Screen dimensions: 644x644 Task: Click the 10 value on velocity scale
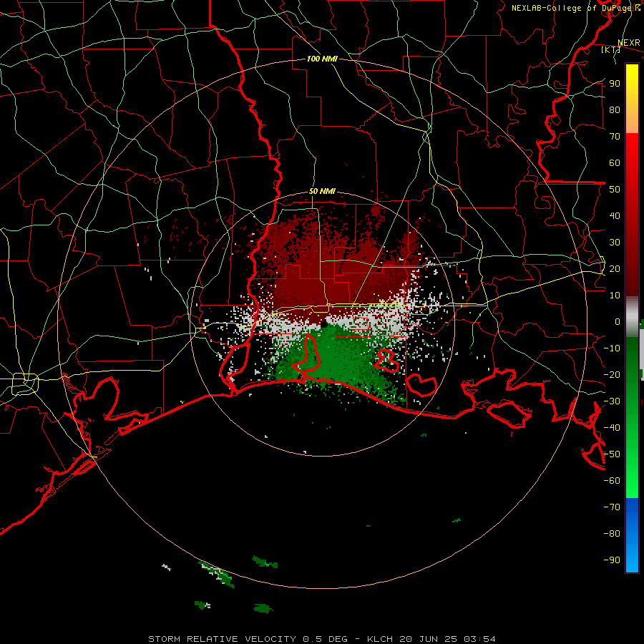pyautogui.click(x=615, y=296)
